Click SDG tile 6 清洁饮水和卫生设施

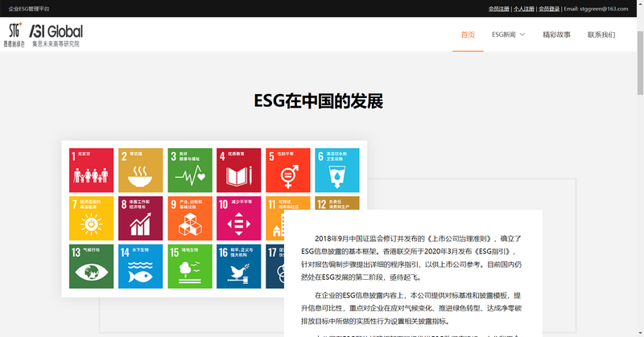pos(337,171)
